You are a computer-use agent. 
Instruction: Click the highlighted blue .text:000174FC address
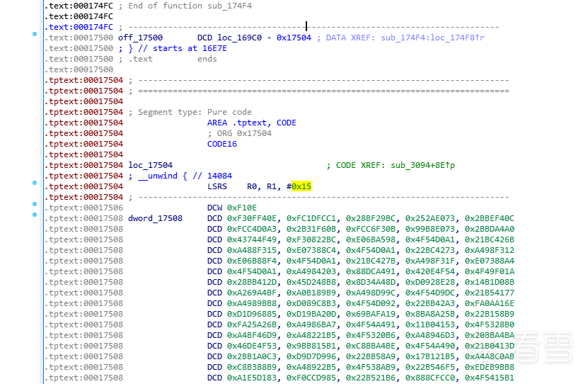click(79, 27)
